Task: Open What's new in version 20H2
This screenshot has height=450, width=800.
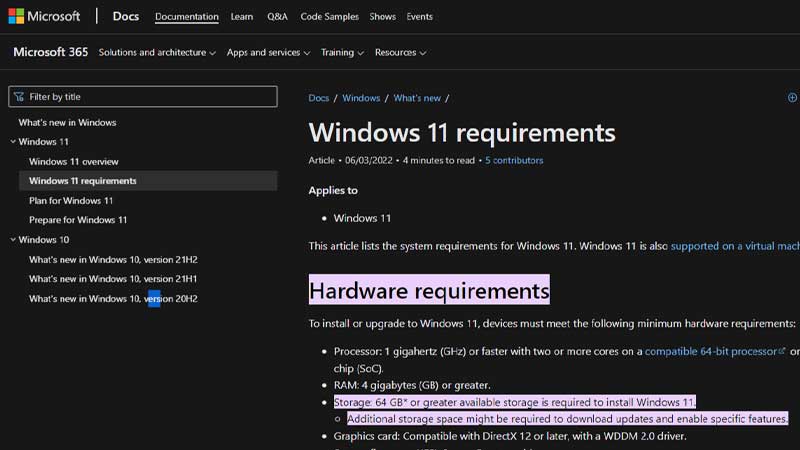Action: click(113, 298)
